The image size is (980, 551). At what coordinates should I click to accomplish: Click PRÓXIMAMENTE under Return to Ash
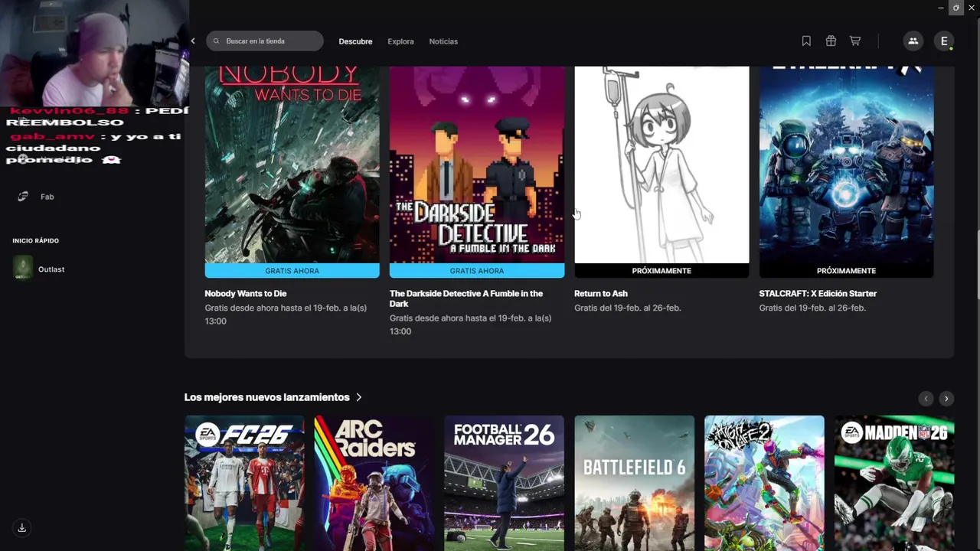coord(661,271)
